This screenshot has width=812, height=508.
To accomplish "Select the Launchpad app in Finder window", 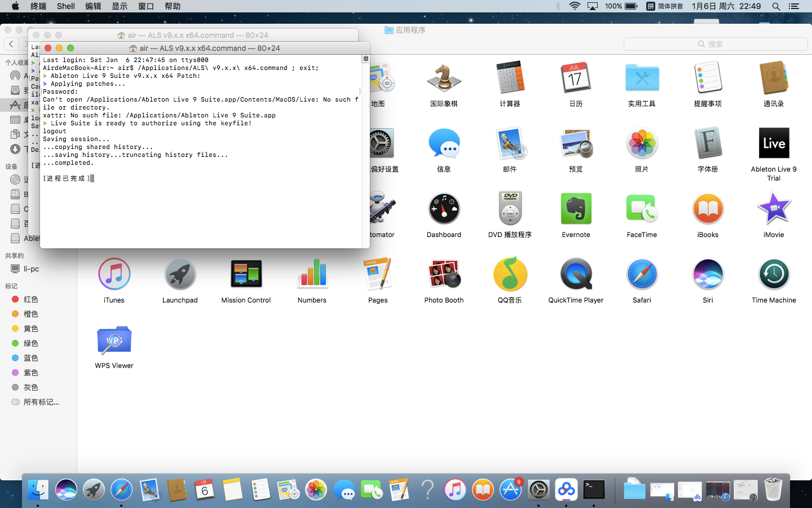I will (180, 275).
